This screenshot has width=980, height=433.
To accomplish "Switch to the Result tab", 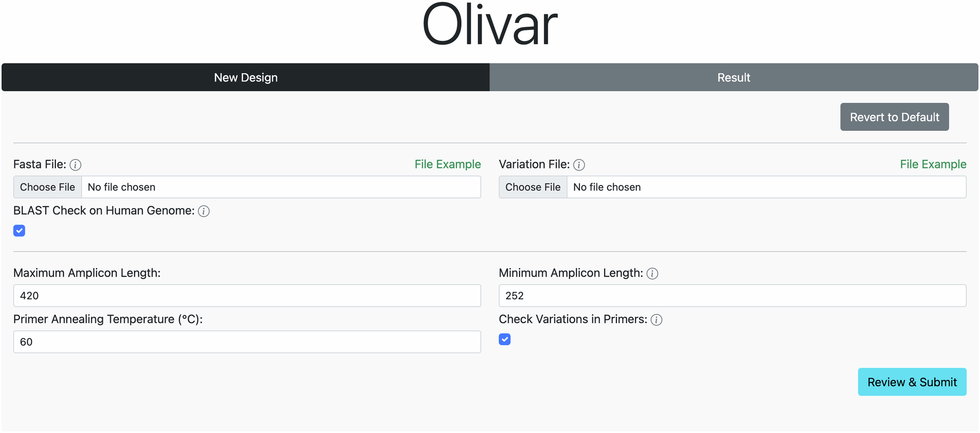I will [734, 77].
